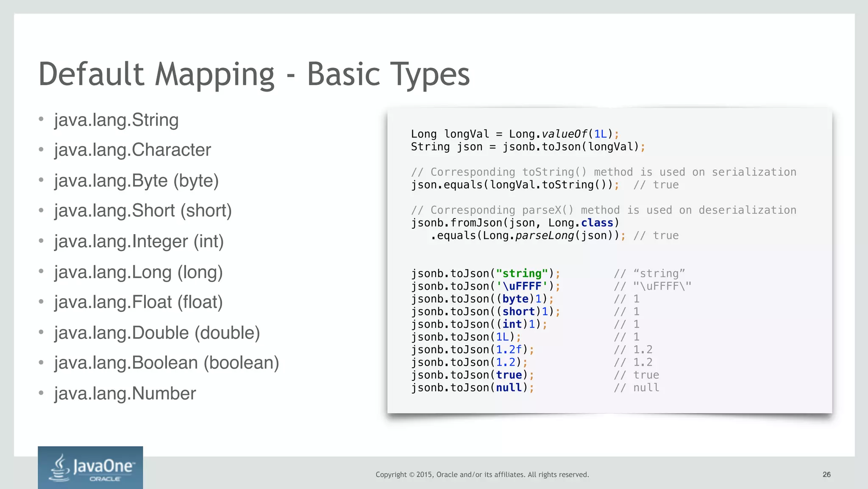Click the slide page number 26
Viewport: 868px width, 489px height.
pos(826,475)
